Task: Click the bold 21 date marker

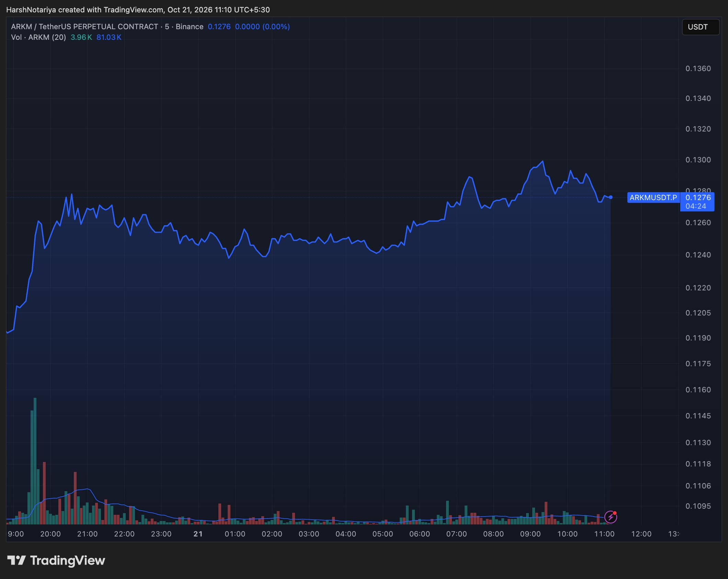Action: pos(198,534)
